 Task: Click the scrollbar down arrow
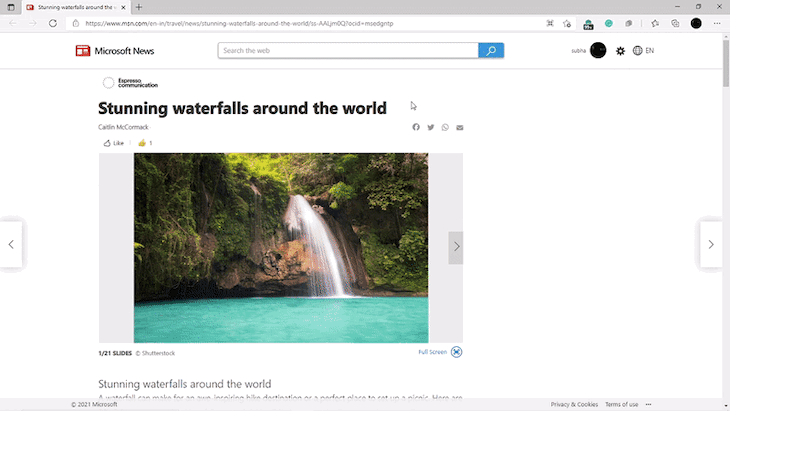(x=726, y=406)
